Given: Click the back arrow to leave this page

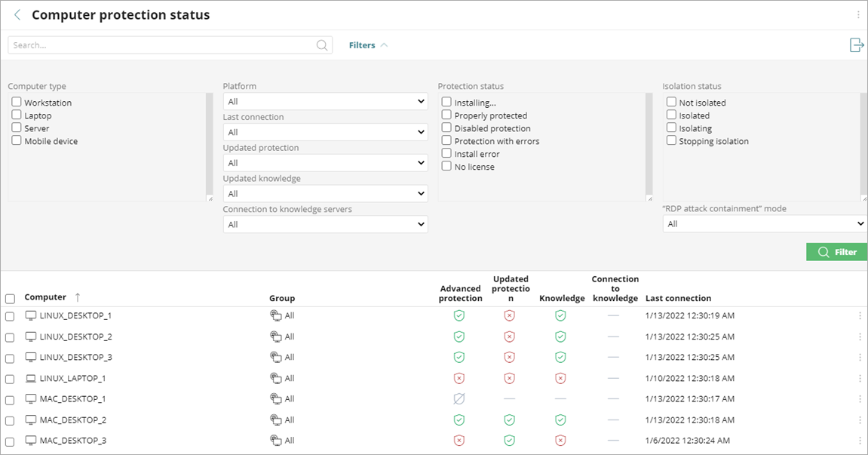Looking at the screenshot, I should click(x=17, y=14).
